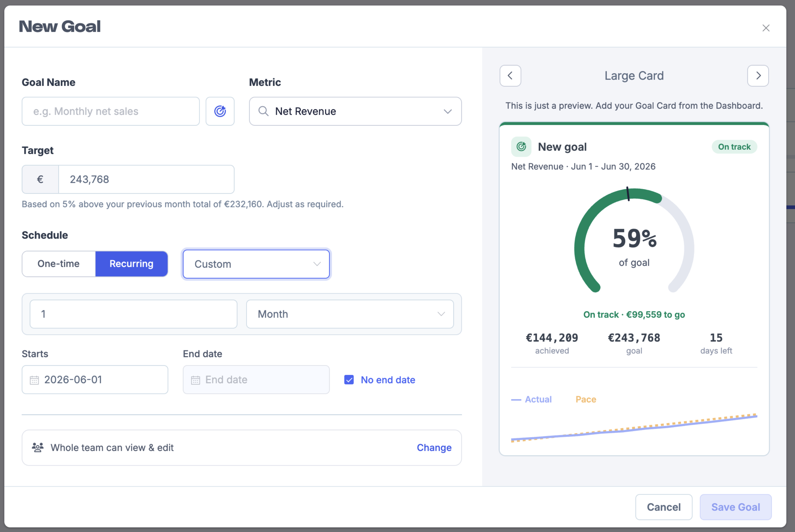Image resolution: width=795 pixels, height=532 pixels.
Task: Select the One-time schedule option
Action: click(59, 264)
